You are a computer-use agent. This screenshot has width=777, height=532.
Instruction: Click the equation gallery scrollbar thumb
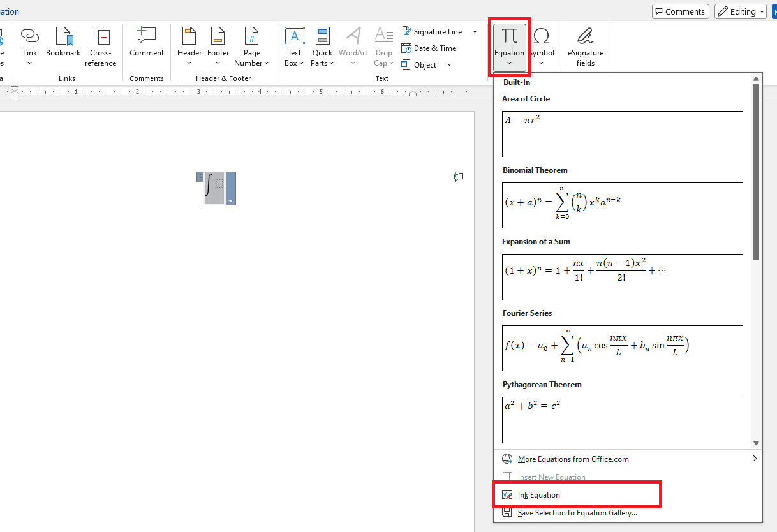756,172
